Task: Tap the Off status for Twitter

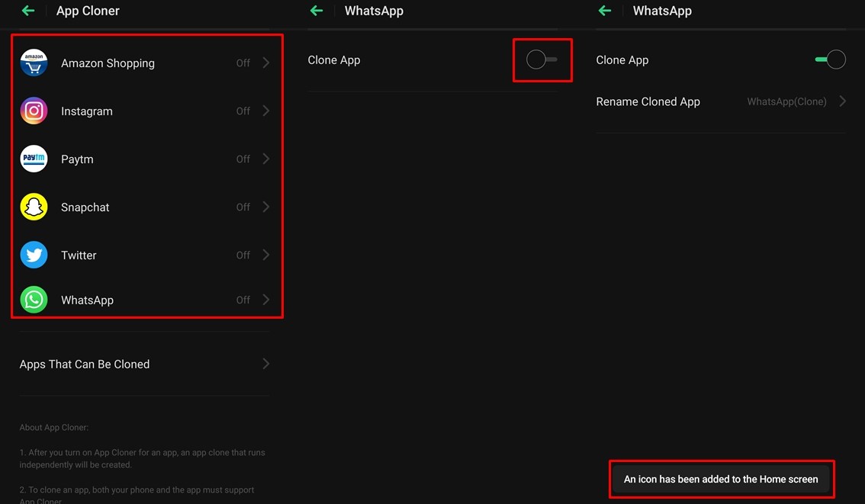Action: 243,255
